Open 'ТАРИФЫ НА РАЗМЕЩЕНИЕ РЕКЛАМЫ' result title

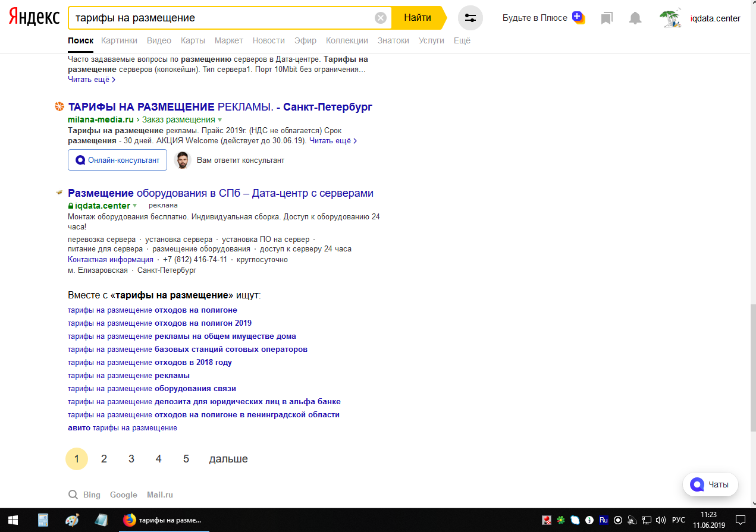pos(220,107)
